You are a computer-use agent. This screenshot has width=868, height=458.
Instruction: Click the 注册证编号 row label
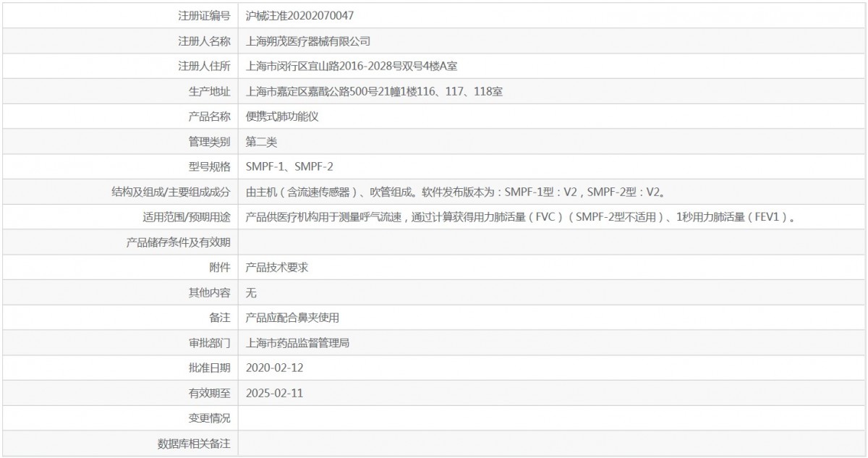204,15
